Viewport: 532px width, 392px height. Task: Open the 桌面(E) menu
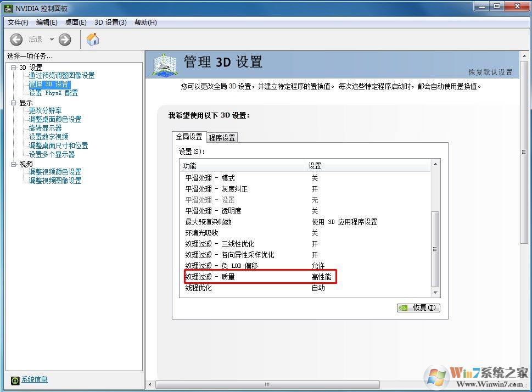tap(76, 23)
